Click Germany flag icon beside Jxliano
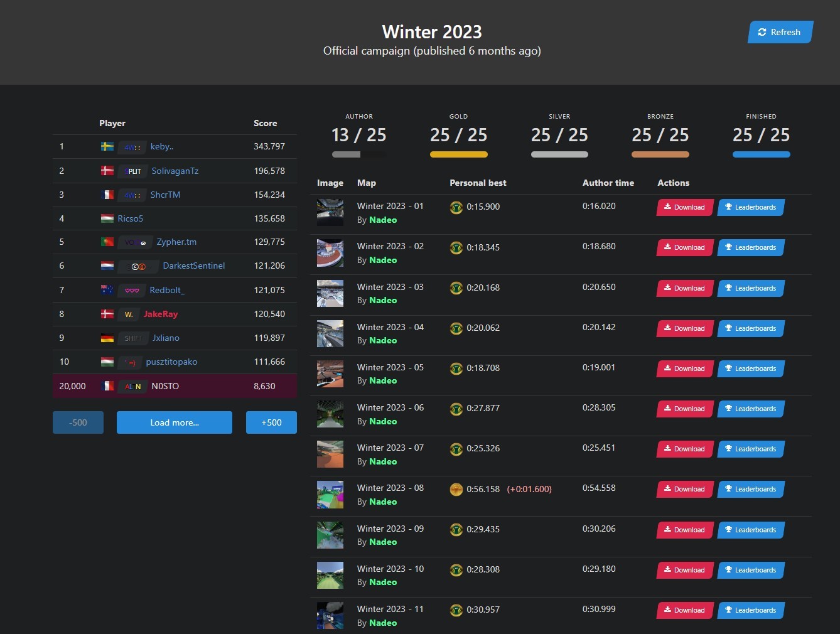This screenshot has height=634, width=840. pos(107,338)
